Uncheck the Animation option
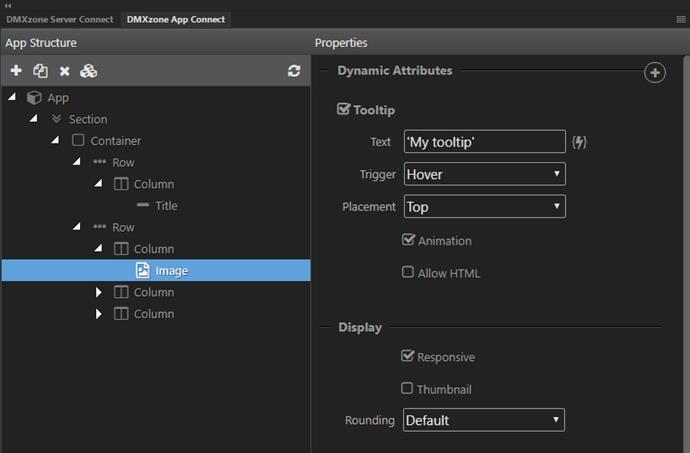Screen dimensions: 690x453 pyautogui.click(x=408, y=239)
